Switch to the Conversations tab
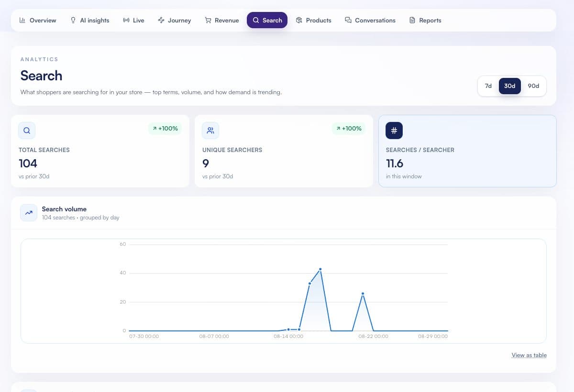574x392 pixels. pyautogui.click(x=370, y=20)
